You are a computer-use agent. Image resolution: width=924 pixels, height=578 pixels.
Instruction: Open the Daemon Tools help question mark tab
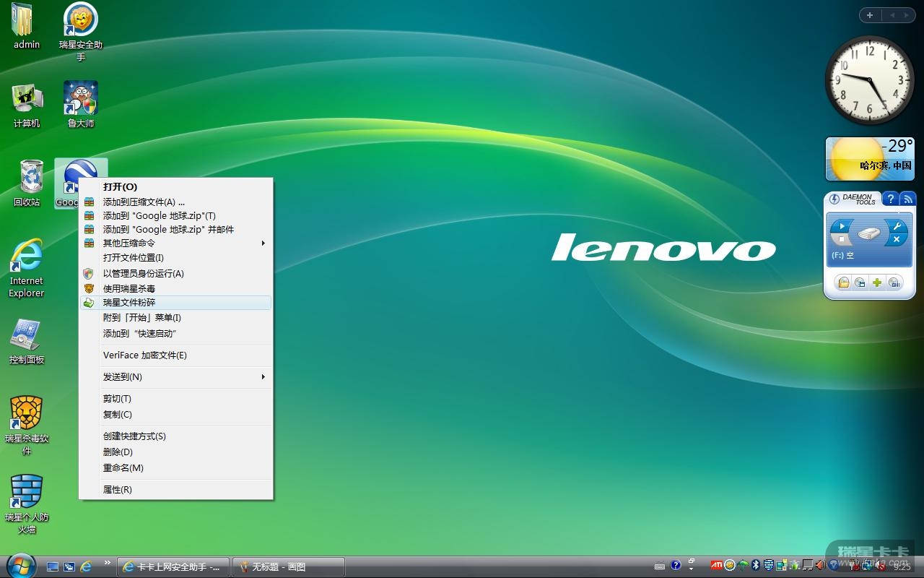pyautogui.click(x=891, y=199)
